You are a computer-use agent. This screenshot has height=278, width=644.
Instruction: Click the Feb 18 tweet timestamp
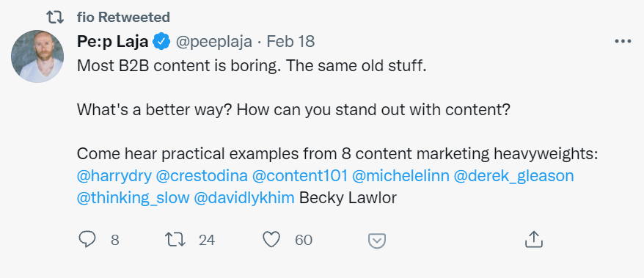coord(290,42)
